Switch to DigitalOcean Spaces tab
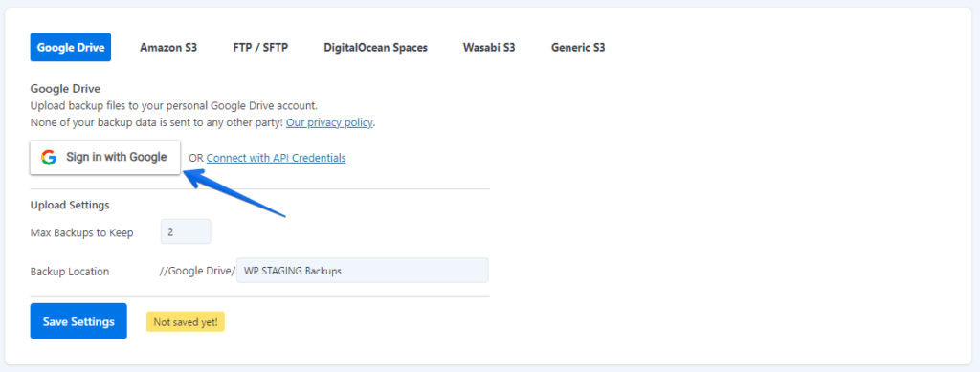 point(375,48)
